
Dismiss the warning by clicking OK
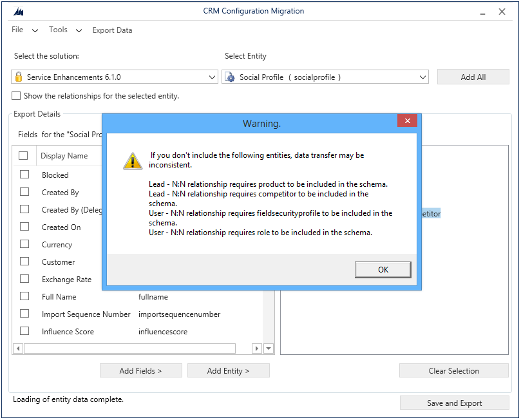tap(383, 269)
